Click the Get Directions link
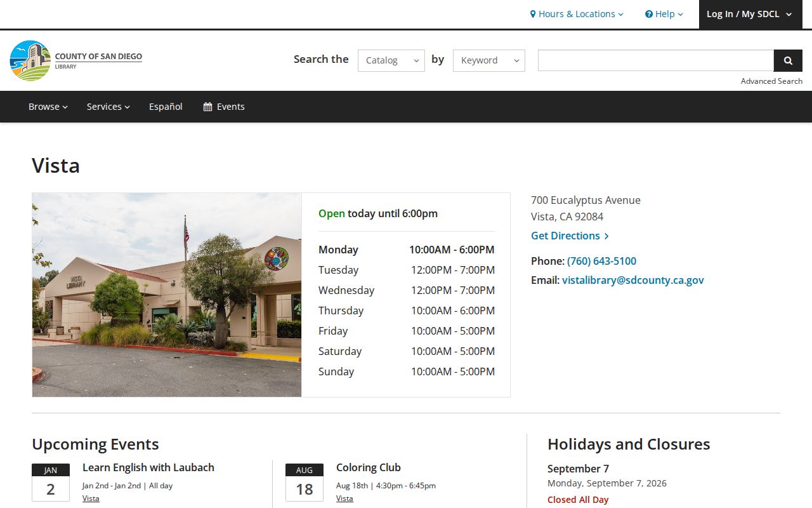 pyautogui.click(x=570, y=236)
